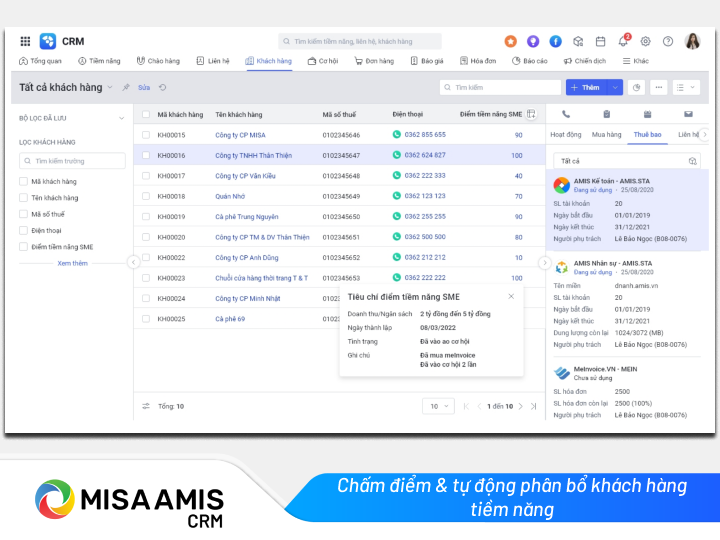Open the orange star icon in header
The width and height of the screenshot is (720, 540).
tap(510, 41)
